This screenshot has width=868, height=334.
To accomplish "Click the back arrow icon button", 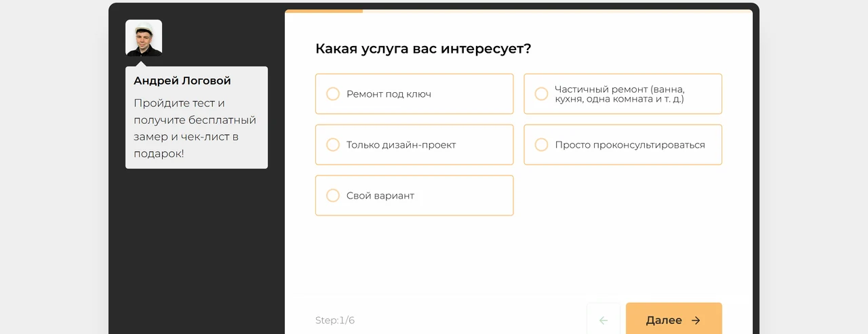I will 604,320.
